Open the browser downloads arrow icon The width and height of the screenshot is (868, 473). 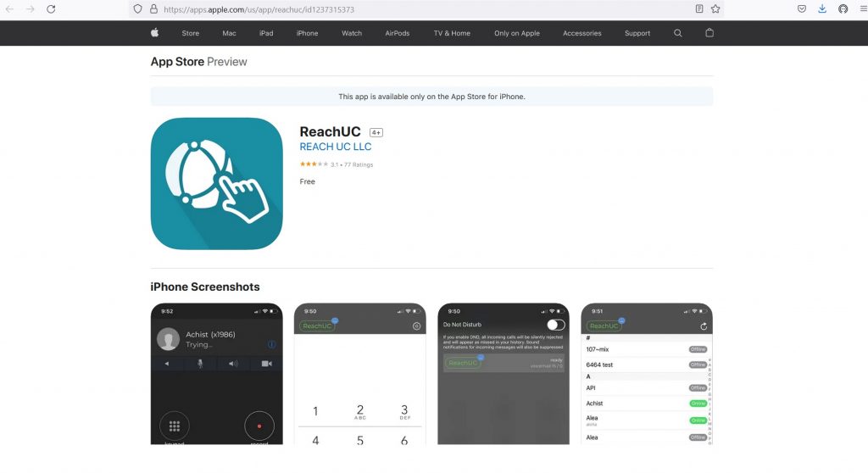822,8
